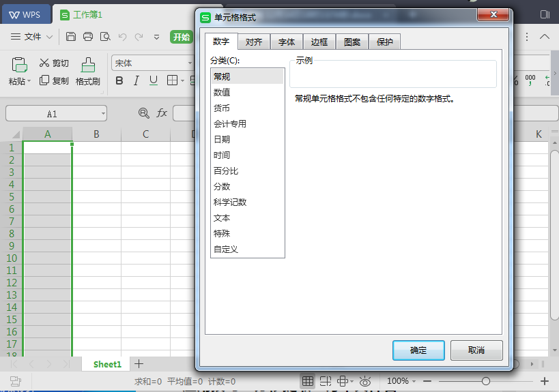Screen dimensions: 559x392
Task: Expand the borders dropdown arrow
Action: tap(182, 81)
